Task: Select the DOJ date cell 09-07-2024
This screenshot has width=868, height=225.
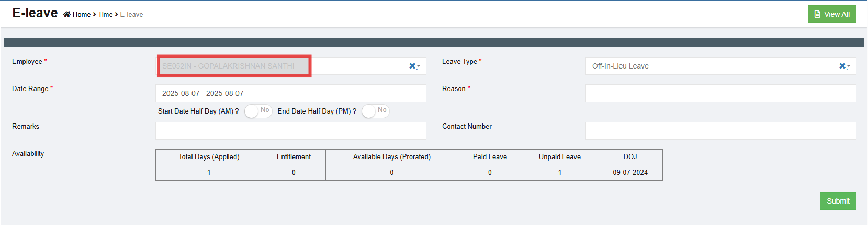Action: coord(630,173)
